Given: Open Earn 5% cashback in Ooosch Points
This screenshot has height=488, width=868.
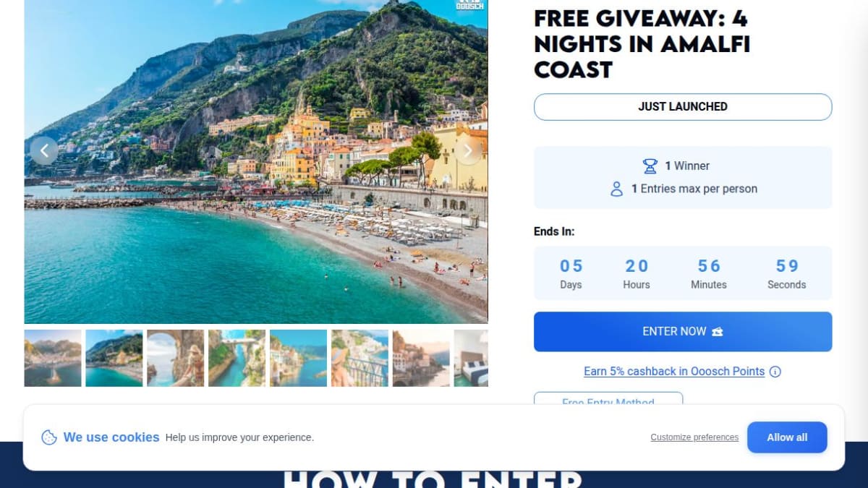Looking at the screenshot, I should pos(674,371).
